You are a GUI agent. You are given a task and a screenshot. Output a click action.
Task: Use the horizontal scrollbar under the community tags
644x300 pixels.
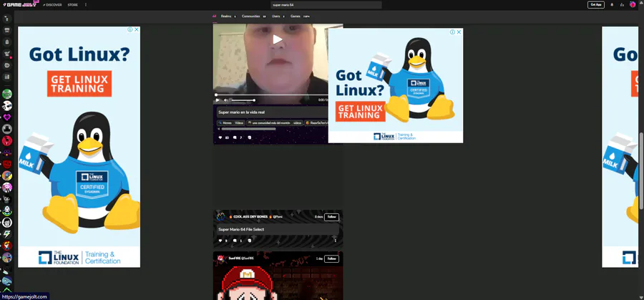click(248, 129)
